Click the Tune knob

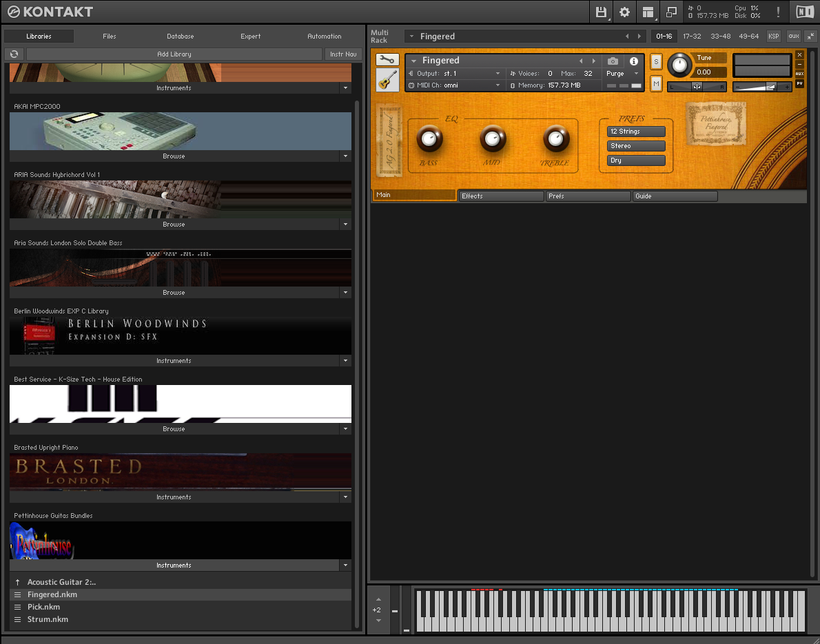pyautogui.click(x=679, y=65)
